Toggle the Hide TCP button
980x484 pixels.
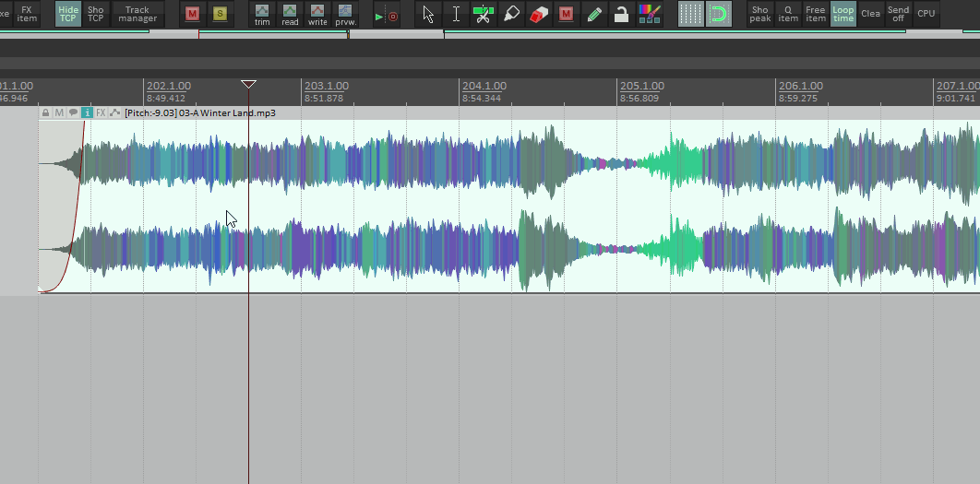tap(67, 14)
